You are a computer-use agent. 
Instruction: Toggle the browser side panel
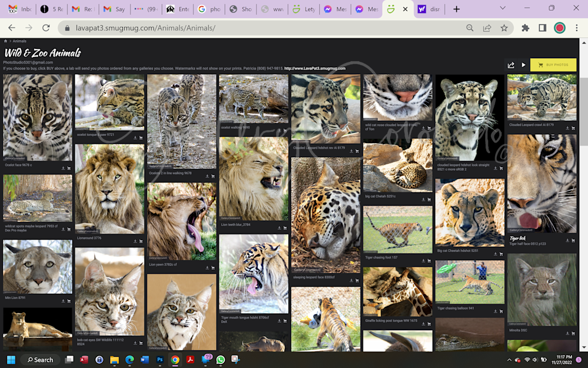[543, 28]
